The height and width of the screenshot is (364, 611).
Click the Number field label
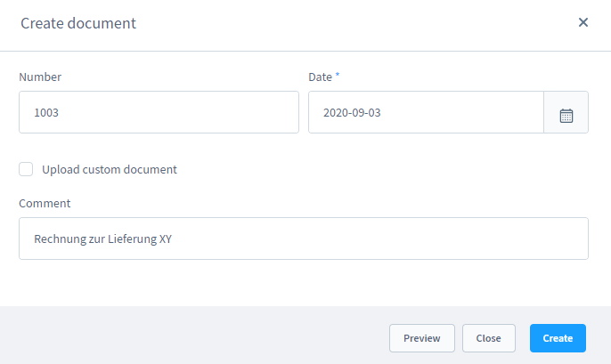[x=40, y=77]
